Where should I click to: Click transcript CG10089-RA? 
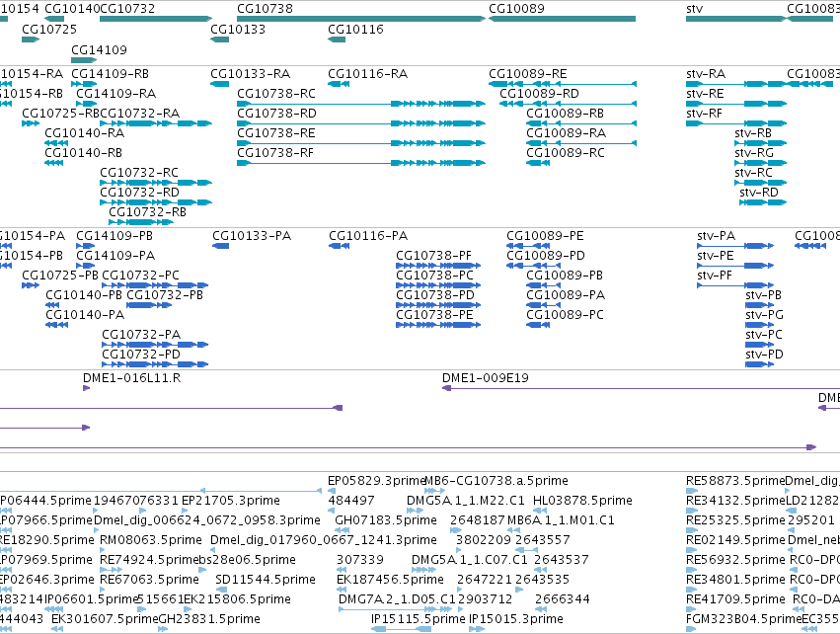581,143
